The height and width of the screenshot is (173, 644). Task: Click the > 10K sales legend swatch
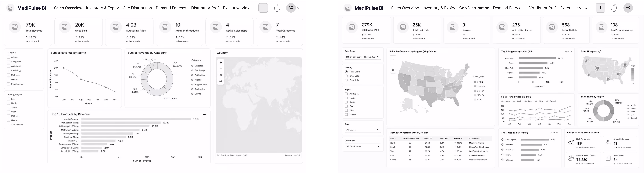(475, 82)
